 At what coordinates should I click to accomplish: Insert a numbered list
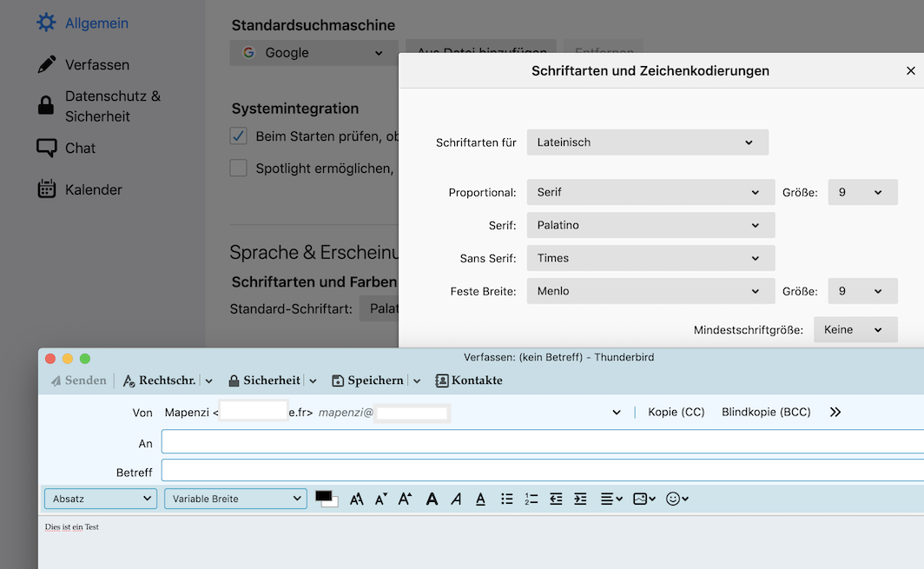pyautogui.click(x=531, y=499)
